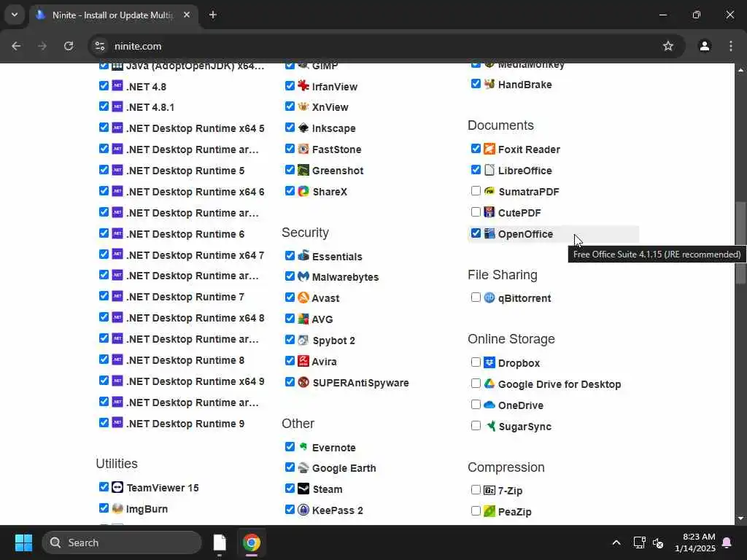Click the Avira red icon
The image size is (747, 560).
click(x=303, y=361)
